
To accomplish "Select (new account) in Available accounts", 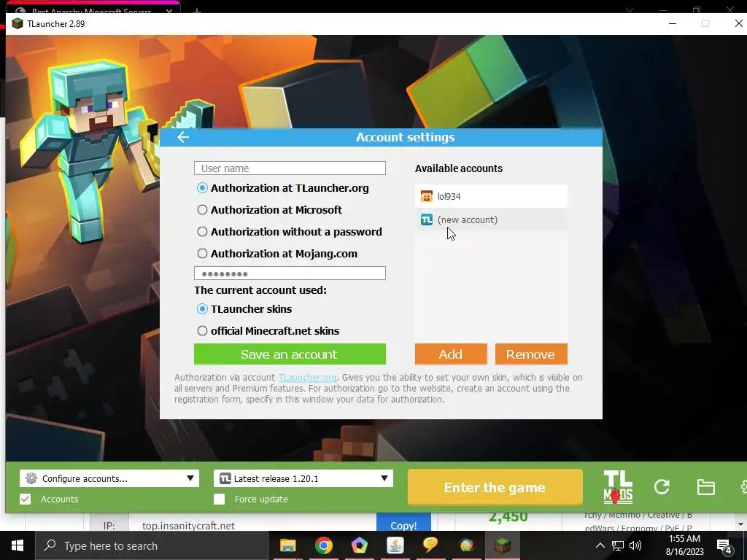I will (x=491, y=219).
